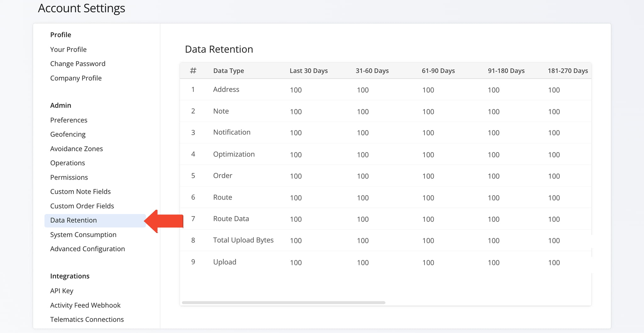Open Company Profile in sidebar
This screenshot has width=644, height=333.
pos(76,78)
